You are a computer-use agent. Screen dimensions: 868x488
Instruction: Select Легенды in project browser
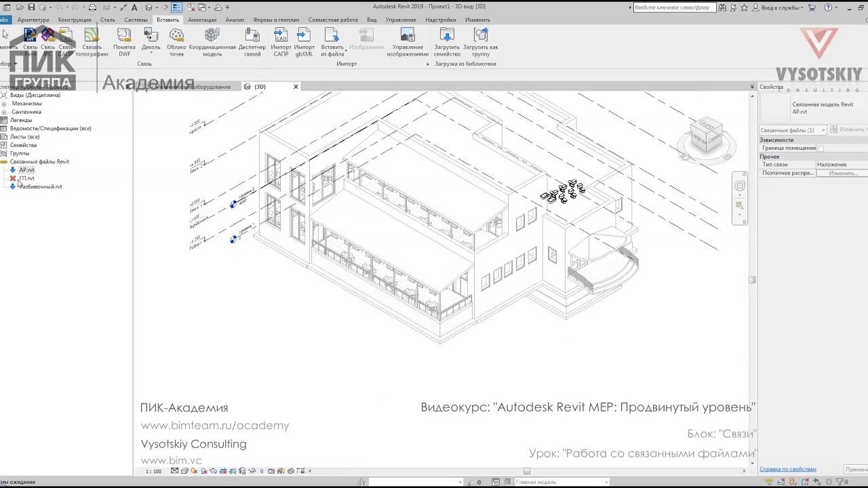(x=20, y=120)
